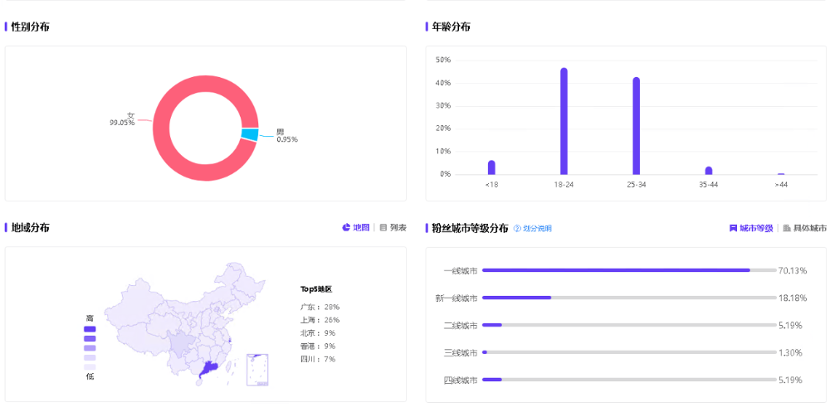Select the 具体城市 view tab

coord(810,228)
